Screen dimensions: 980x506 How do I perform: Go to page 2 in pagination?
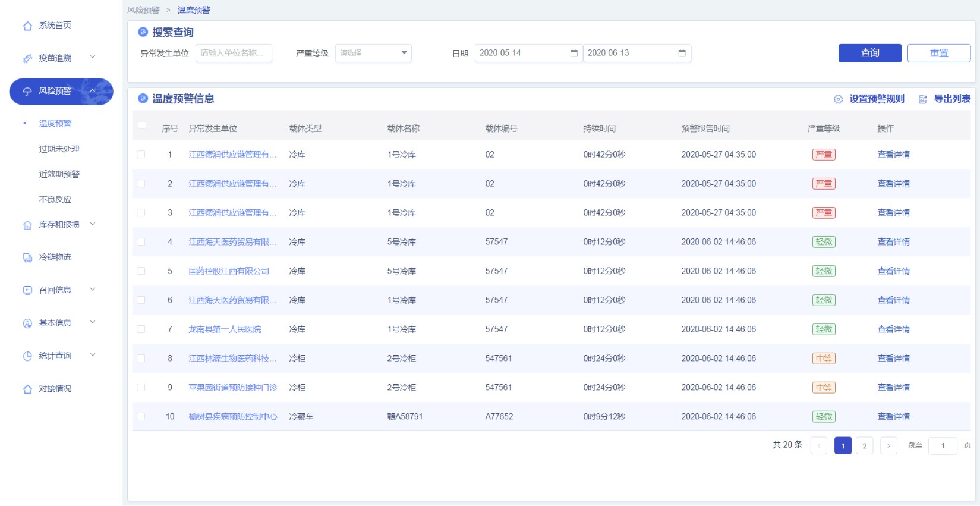pos(865,445)
